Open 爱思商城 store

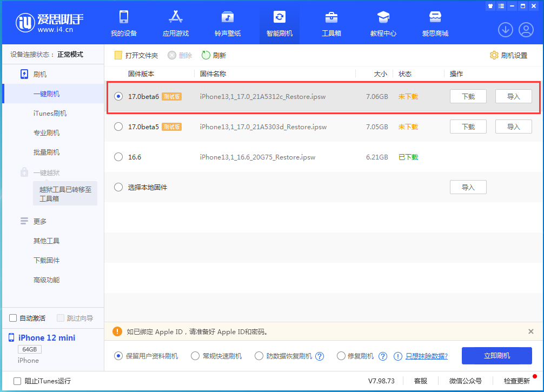point(435,23)
